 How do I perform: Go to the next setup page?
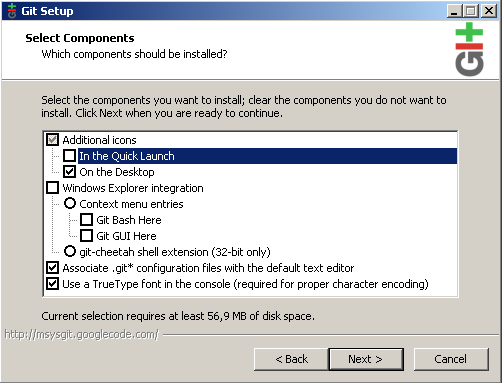point(366,359)
